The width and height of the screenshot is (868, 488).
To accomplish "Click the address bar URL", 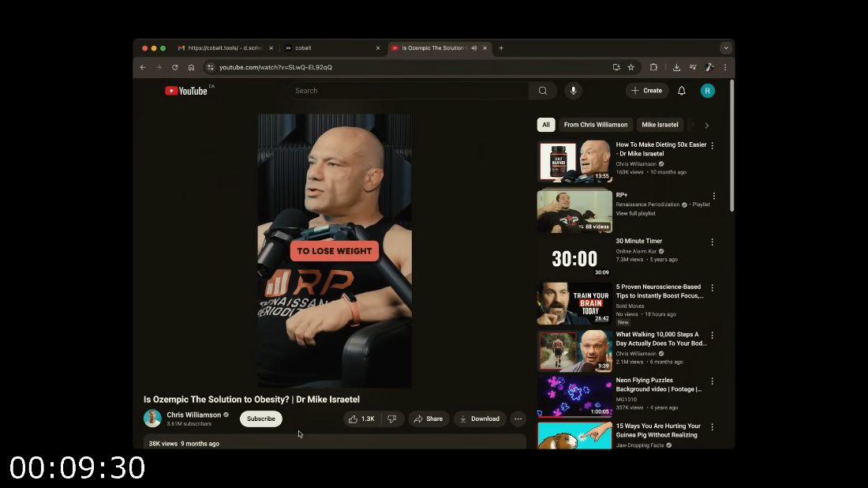I will tap(275, 67).
